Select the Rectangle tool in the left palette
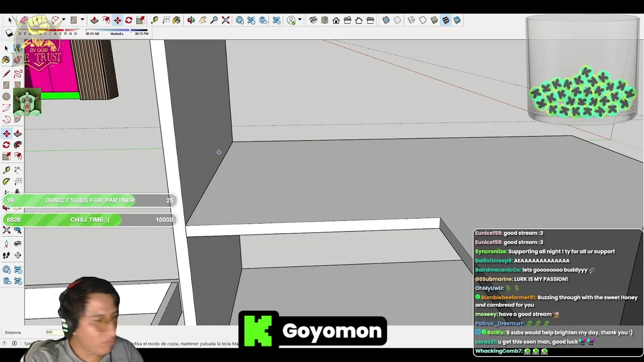Viewport: 644px width, 362px height. pyautogui.click(x=6, y=85)
